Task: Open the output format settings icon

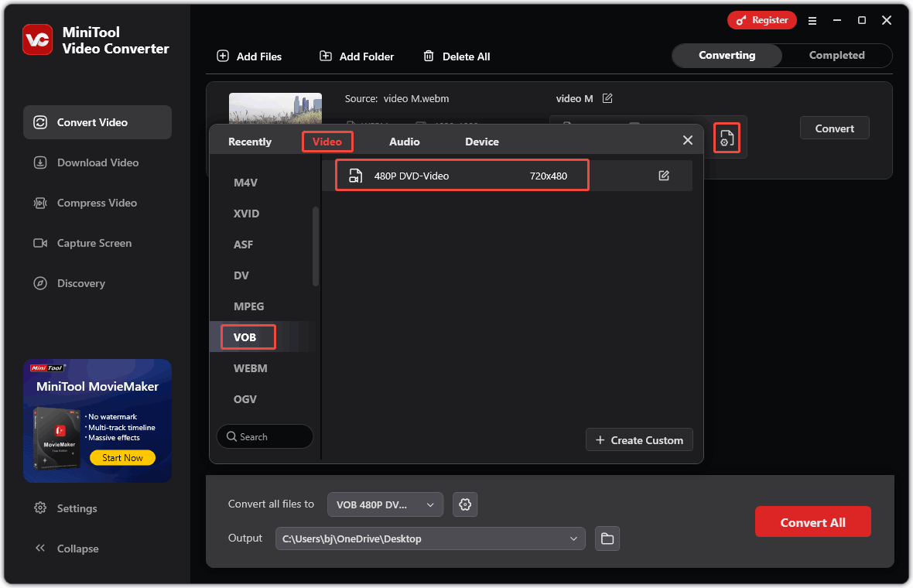Action: coord(727,138)
